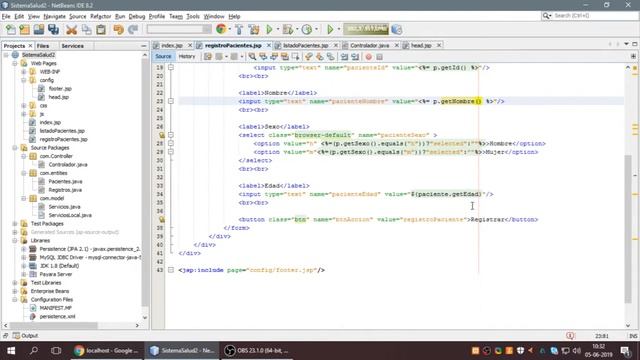The height and width of the screenshot is (360, 640).
Task: Toggle highlight search in editor toolbar
Action: click(x=285, y=57)
